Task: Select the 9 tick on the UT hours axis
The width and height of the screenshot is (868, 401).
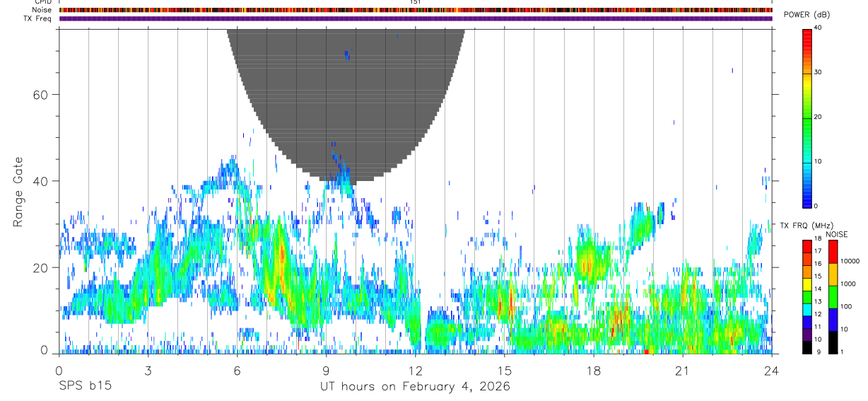Action: point(326,371)
